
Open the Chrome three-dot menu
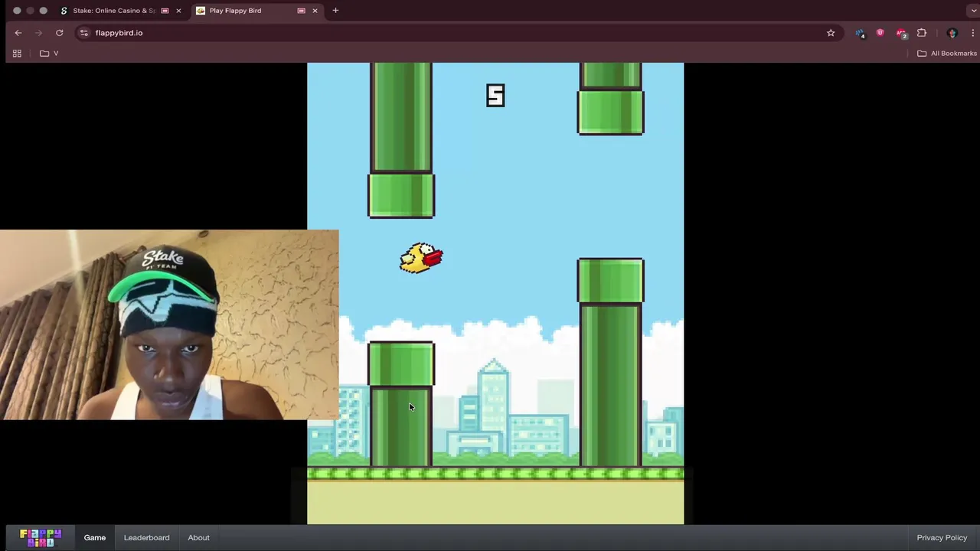click(x=972, y=33)
